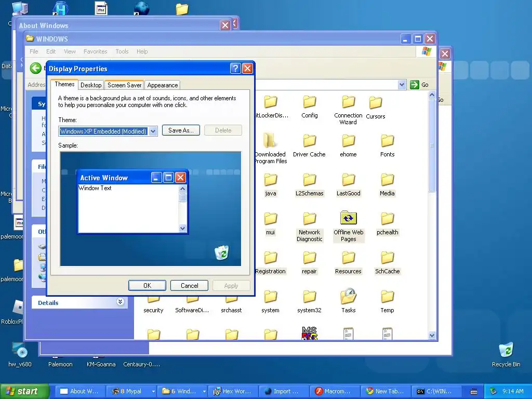The width and height of the screenshot is (532, 399).
Task: Select the Temp folder
Action: (387, 302)
